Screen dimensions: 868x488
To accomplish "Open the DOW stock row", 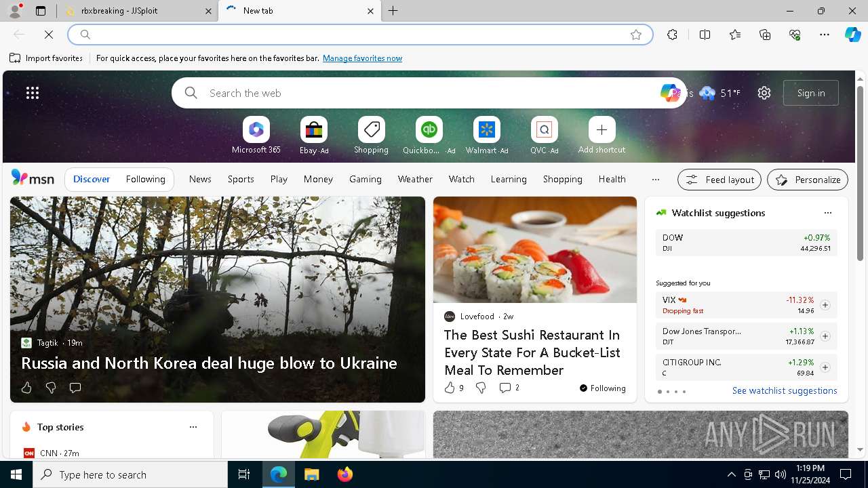I will tap(747, 243).
